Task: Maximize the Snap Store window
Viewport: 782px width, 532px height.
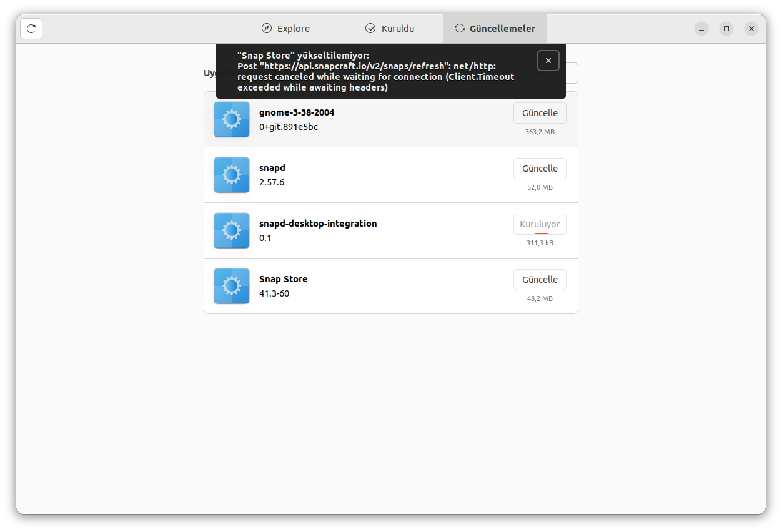Action: (x=726, y=29)
